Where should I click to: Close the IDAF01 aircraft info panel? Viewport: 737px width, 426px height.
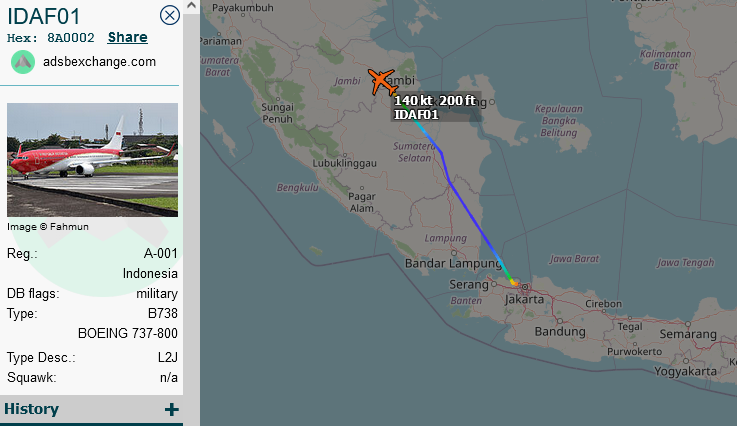pos(170,15)
